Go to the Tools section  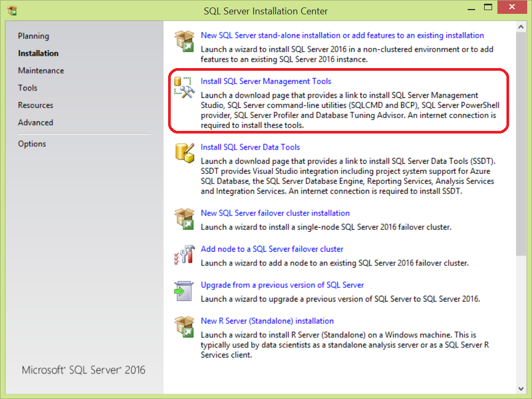[28, 88]
